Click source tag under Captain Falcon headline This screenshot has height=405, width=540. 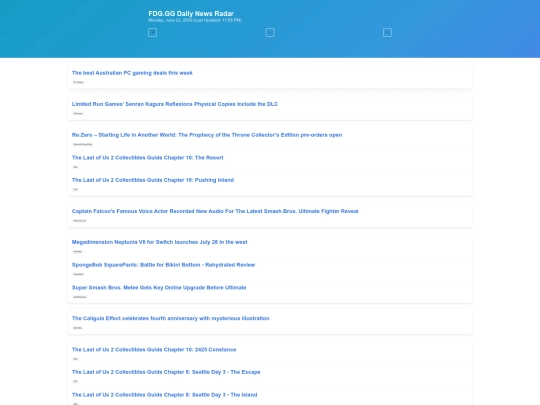80,220
